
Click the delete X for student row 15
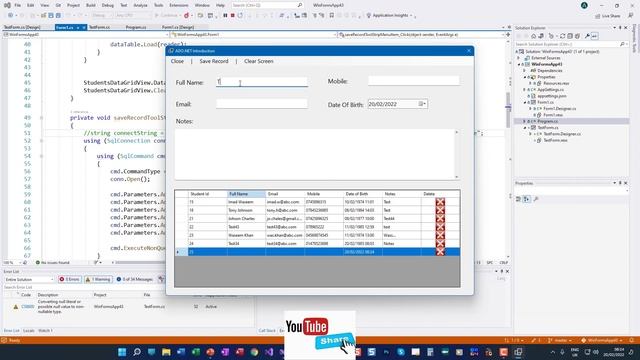point(440,202)
